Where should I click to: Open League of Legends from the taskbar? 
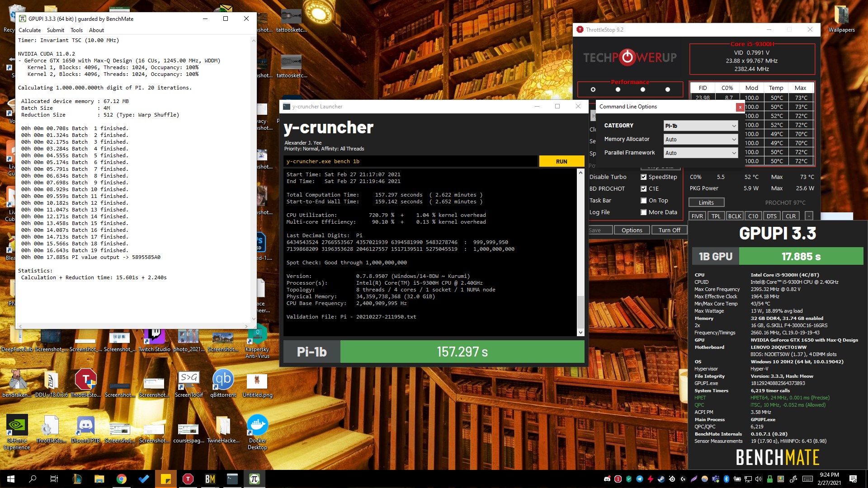coord(77,479)
